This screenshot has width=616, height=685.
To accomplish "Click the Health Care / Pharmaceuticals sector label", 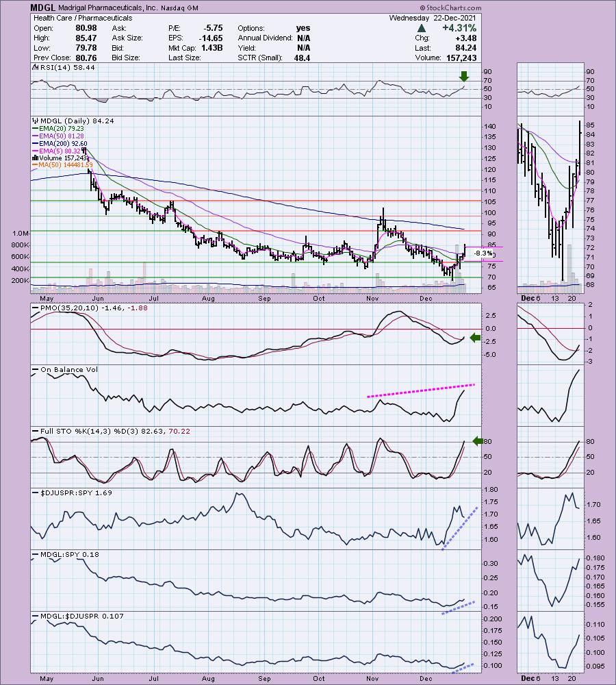I will point(83,18).
